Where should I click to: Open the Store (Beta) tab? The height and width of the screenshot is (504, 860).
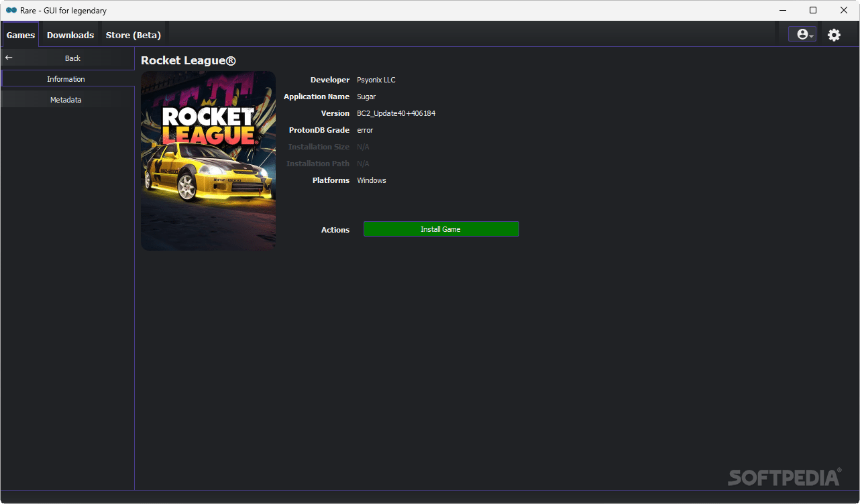click(x=133, y=35)
